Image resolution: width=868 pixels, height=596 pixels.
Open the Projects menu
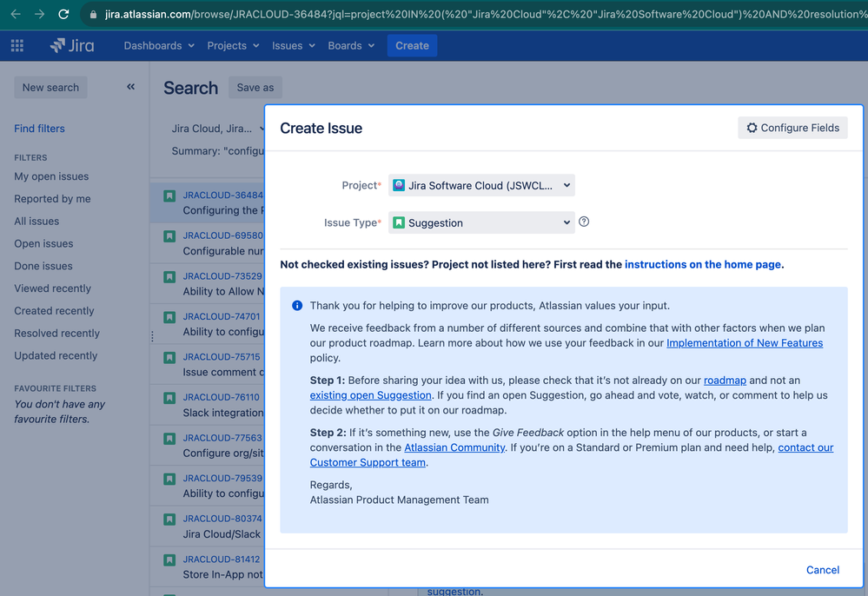[233, 45]
